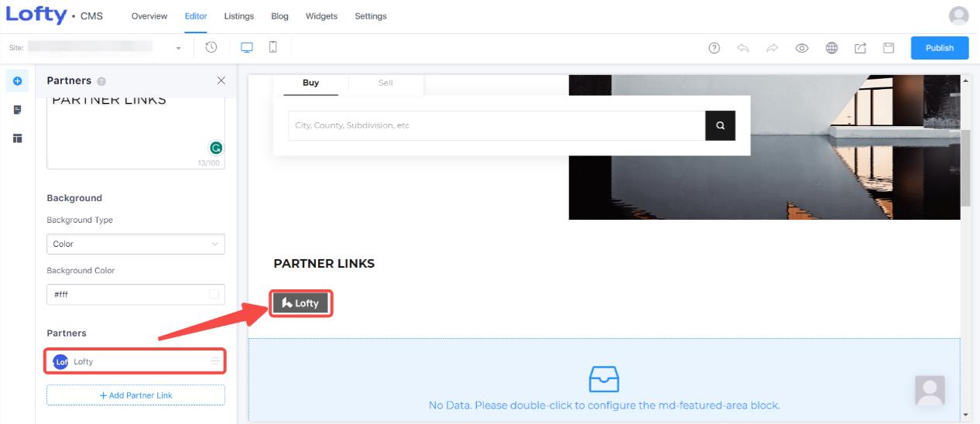Close the Partners panel
The image size is (980, 424).
point(221,80)
